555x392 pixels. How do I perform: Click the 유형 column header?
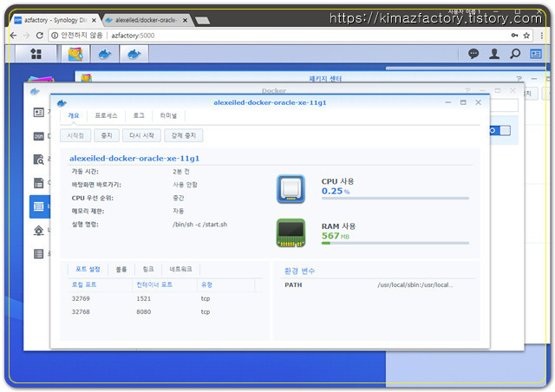226,284
